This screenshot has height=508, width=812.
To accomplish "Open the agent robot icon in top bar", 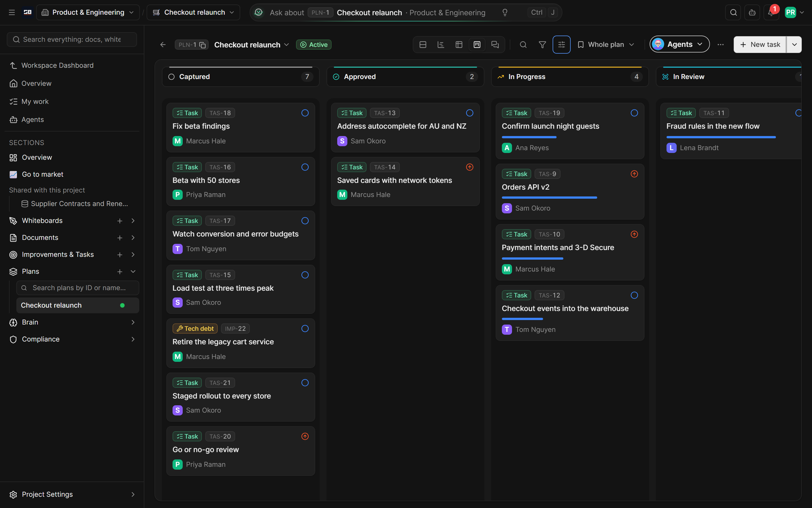I will 752,13.
